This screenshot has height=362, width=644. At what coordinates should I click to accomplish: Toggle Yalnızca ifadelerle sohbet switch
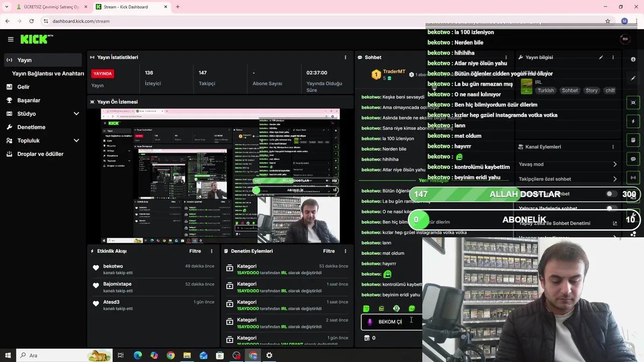611,208
